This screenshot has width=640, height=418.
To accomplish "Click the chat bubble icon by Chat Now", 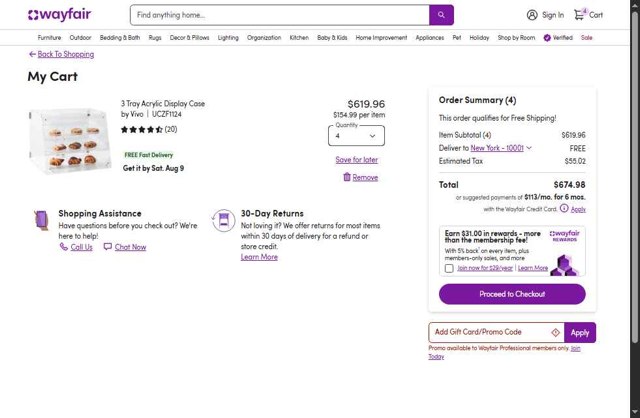I will [x=107, y=247].
